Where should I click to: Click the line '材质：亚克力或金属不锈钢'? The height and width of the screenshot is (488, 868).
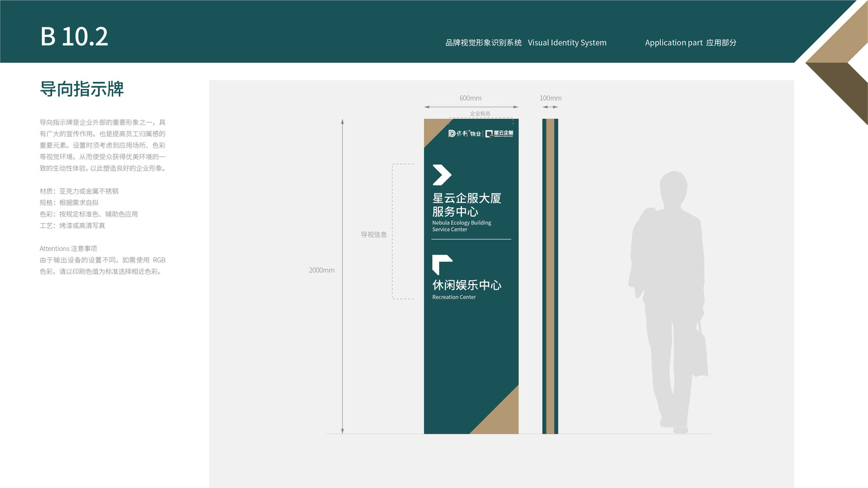79,191
